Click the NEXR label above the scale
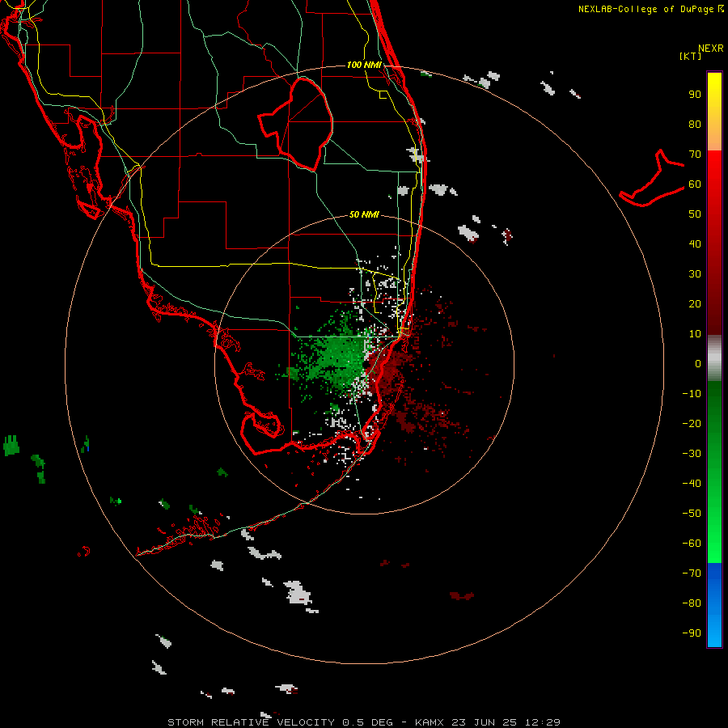 pos(711,49)
